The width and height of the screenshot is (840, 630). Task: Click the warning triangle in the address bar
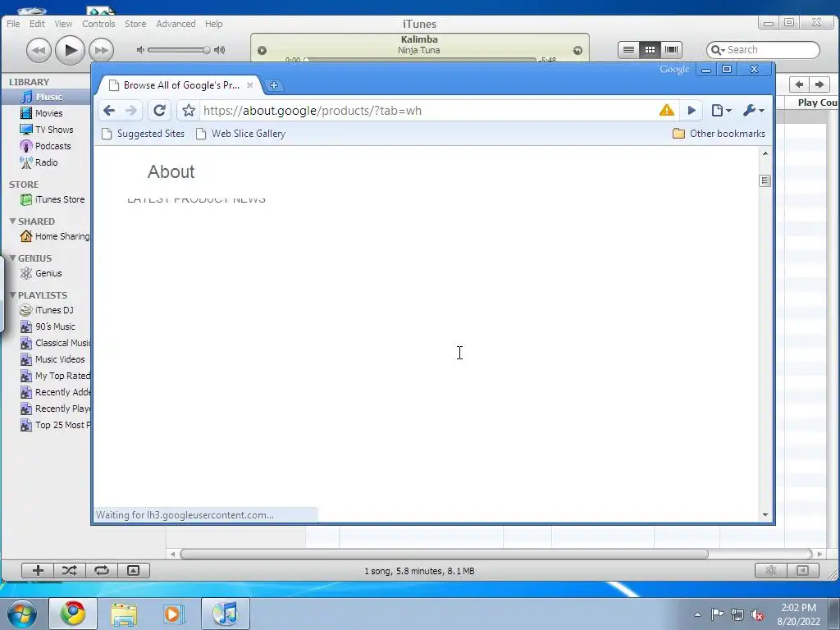pyautogui.click(x=666, y=111)
